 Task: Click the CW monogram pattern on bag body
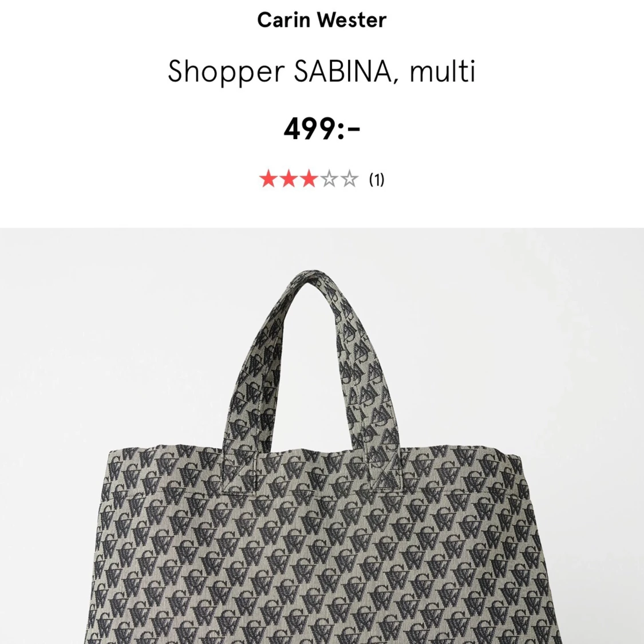click(x=321, y=567)
